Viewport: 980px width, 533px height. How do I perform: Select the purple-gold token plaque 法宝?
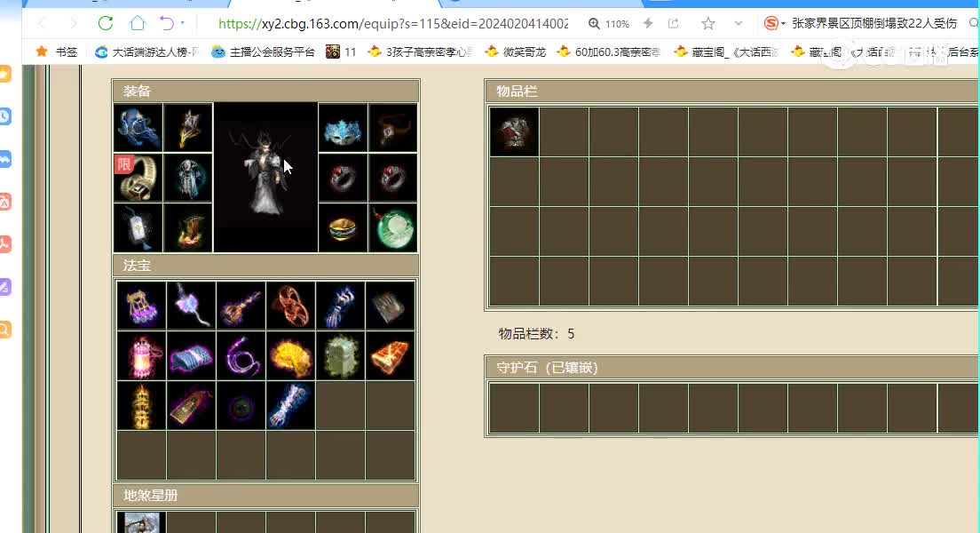(x=191, y=406)
